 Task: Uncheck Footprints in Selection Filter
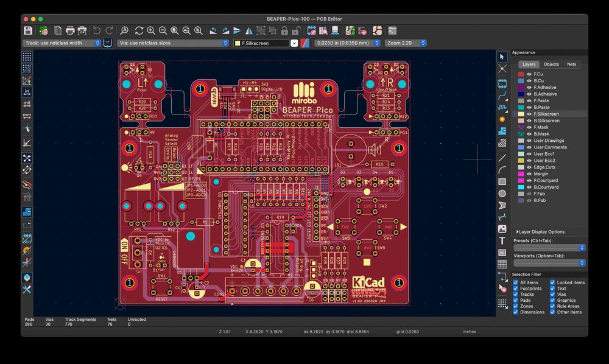[515, 289]
